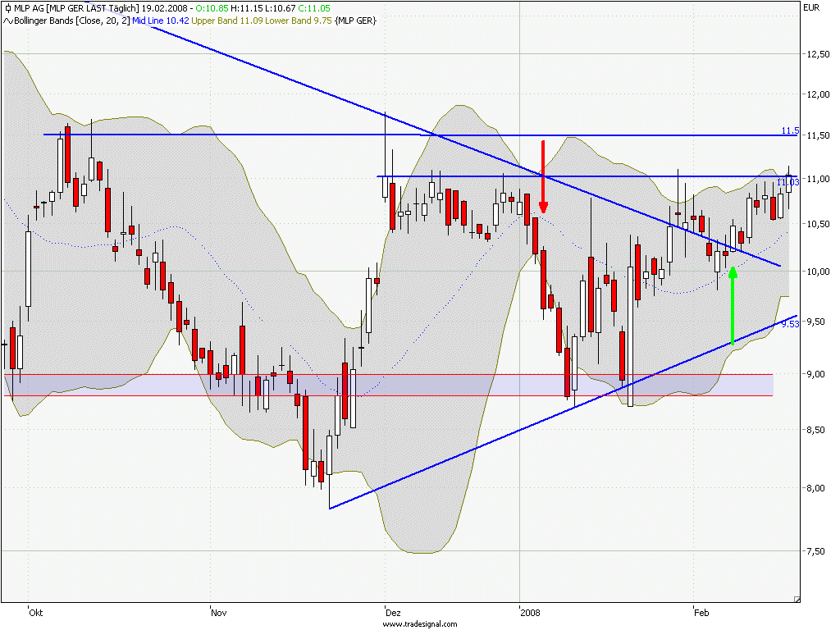Click the Bollinger Bands indicator line icon
840x630 pixels.
click(x=8, y=21)
